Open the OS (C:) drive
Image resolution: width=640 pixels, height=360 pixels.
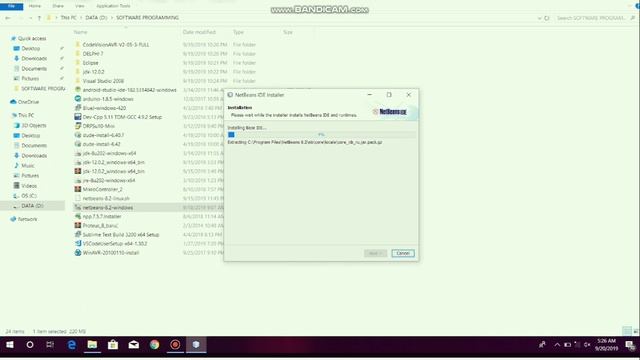pyautogui.click(x=29, y=196)
